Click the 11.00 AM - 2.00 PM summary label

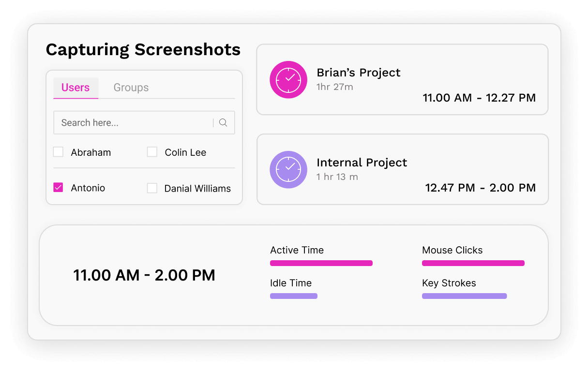pos(144,275)
